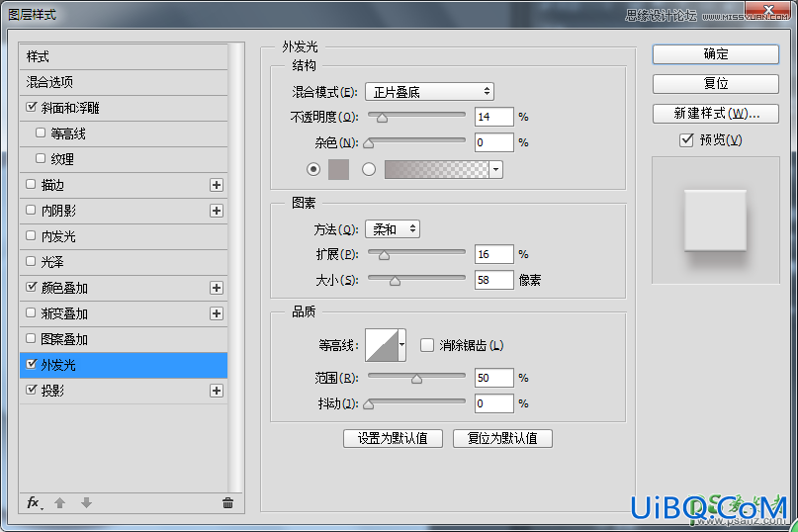Screen dimensions: 798x532
Task: Select solid color glow radio button
Action: point(313,169)
